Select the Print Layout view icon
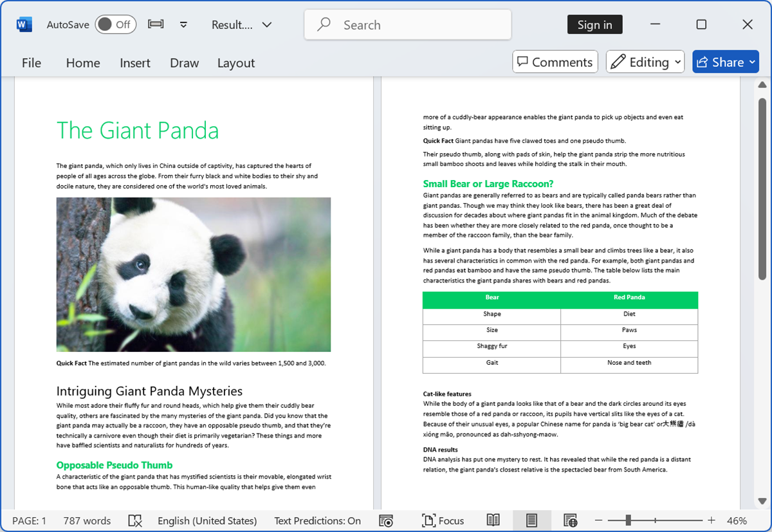This screenshot has width=772, height=532. 531,520
